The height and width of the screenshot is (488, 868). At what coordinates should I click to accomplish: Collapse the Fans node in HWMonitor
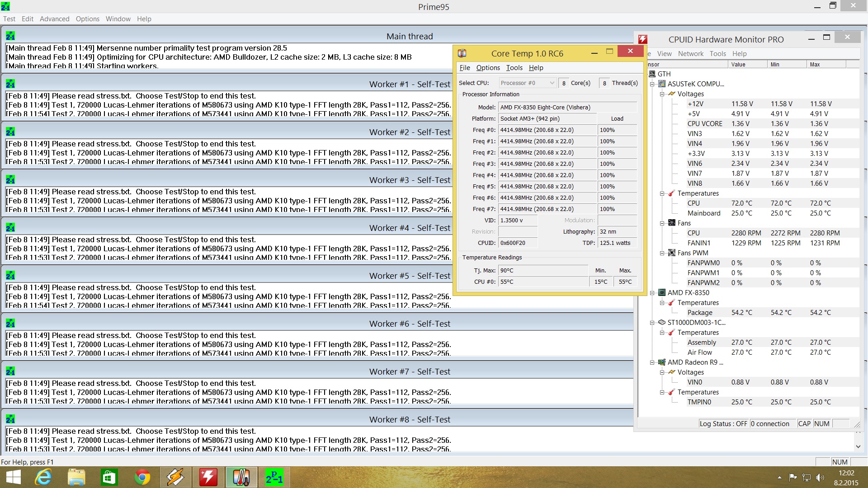click(662, 223)
